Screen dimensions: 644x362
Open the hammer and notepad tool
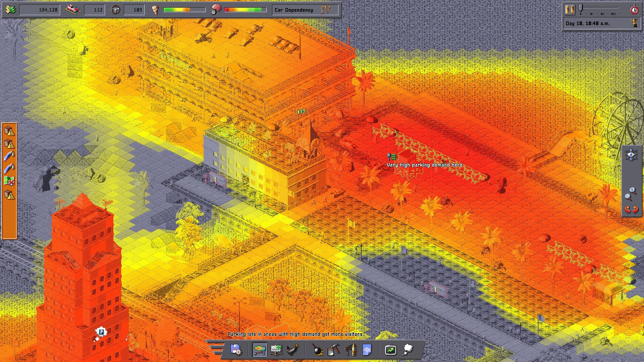point(334,350)
